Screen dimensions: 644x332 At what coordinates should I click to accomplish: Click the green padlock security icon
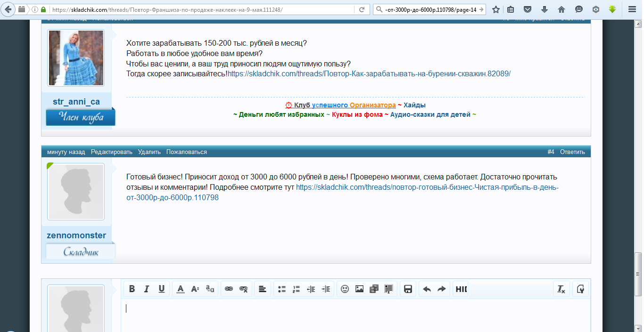43,9
